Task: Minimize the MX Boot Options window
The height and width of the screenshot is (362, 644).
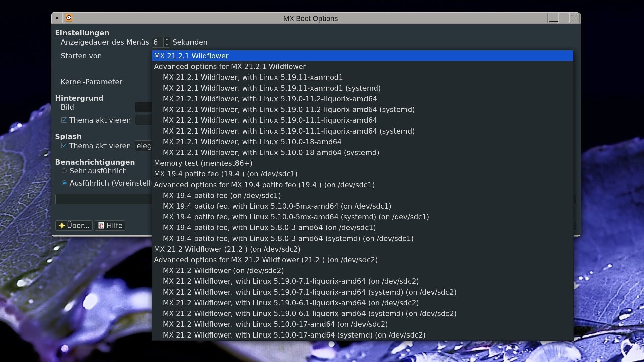Action: click(553, 18)
